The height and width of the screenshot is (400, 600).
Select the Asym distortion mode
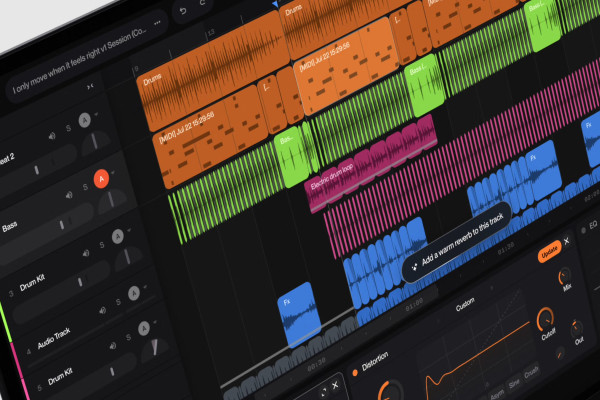click(x=497, y=393)
